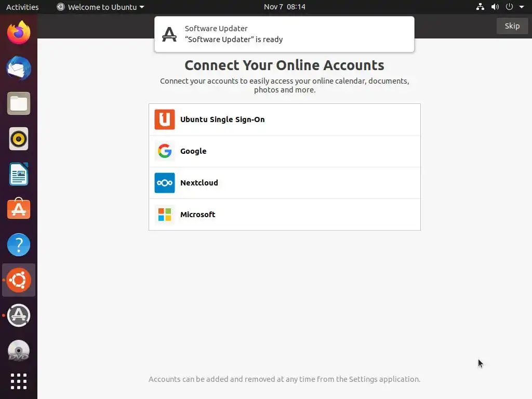This screenshot has width=532, height=399.
Task: Connect a Microsoft account
Action: [284, 215]
